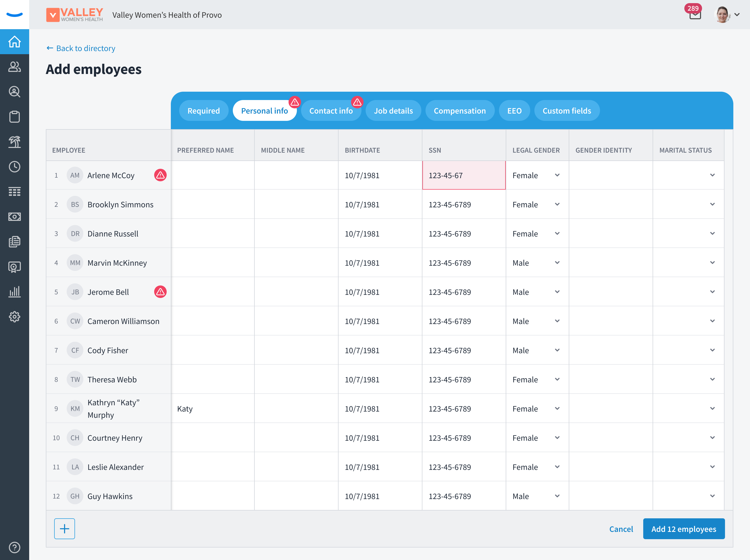This screenshot has width=750, height=560.
Task: Switch to the Compensation tab
Action: pos(460,110)
